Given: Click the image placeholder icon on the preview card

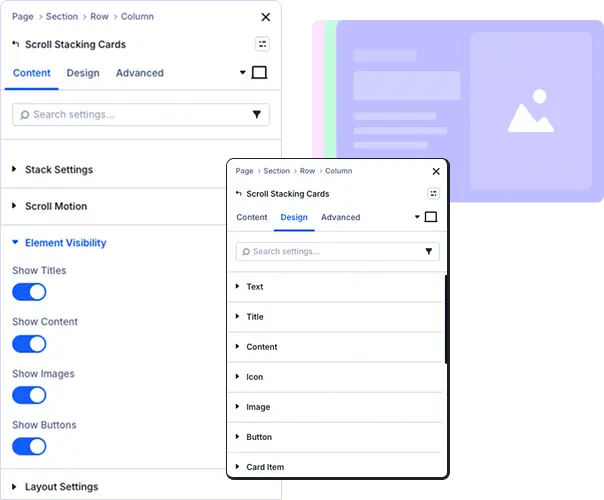Looking at the screenshot, I should (x=530, y=112).
